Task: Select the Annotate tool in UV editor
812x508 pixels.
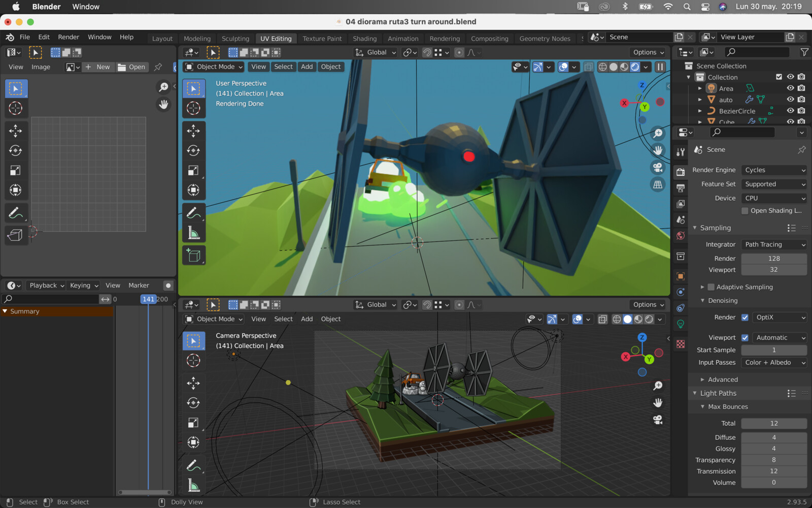Action: 16,213
